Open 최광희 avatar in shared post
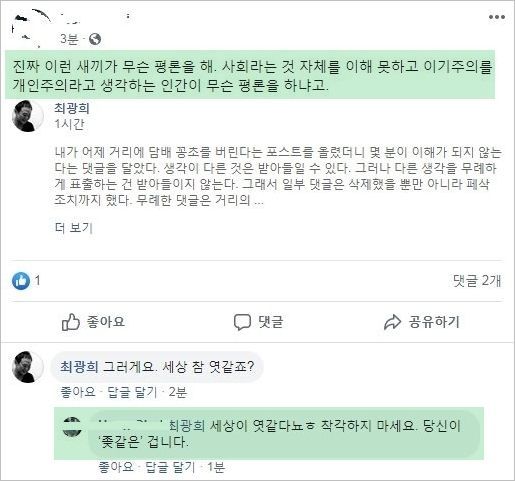515x481 pixels. pos(28,116)
